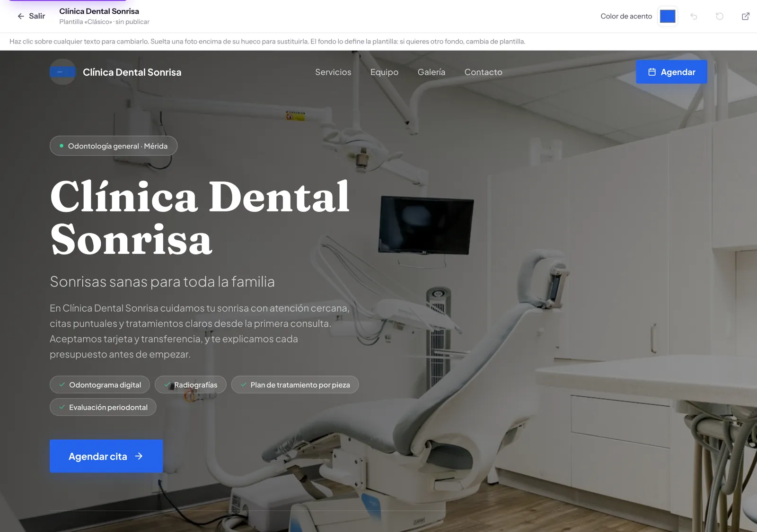Image resolution: width=757 pixels, height=532 pixels.
Task: Edit the large hero heading Clínica Dental Sonrisa
Action: pyautogui.click(x=200, y=218)
